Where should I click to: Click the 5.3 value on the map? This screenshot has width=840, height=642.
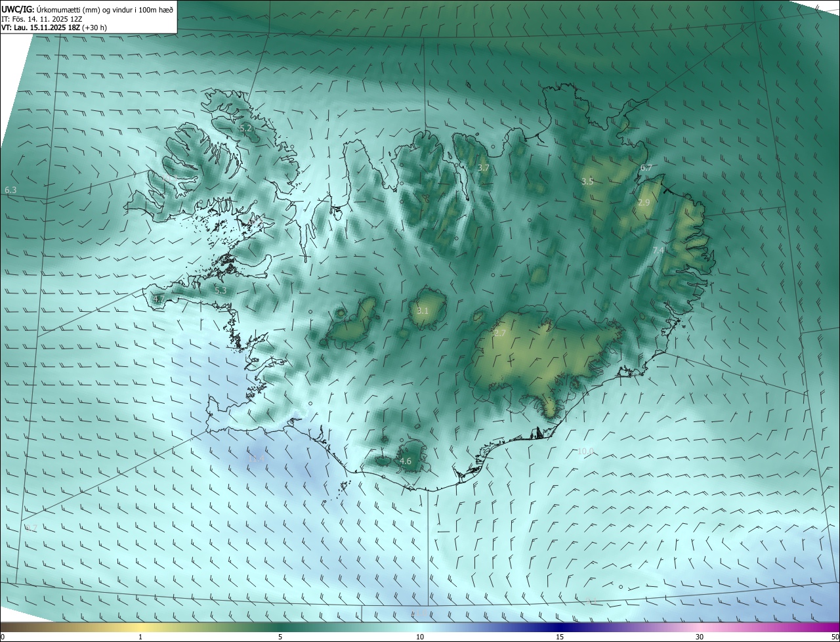point(220,290)
